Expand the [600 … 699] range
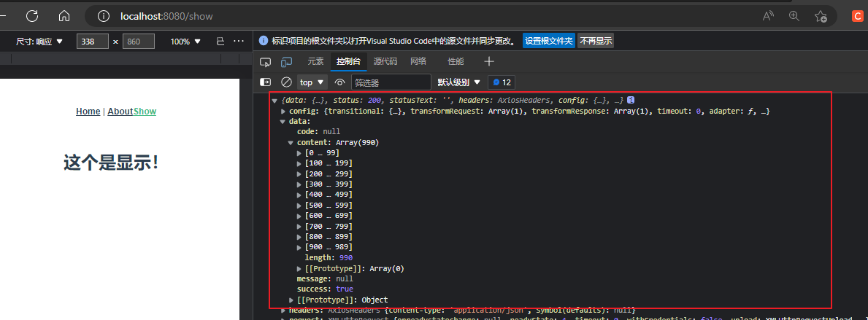 [x=299, y=216]
